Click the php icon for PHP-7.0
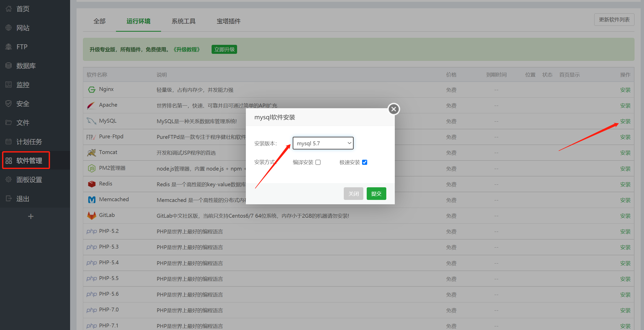Screen dimensions: 644x330 (91, 310)
